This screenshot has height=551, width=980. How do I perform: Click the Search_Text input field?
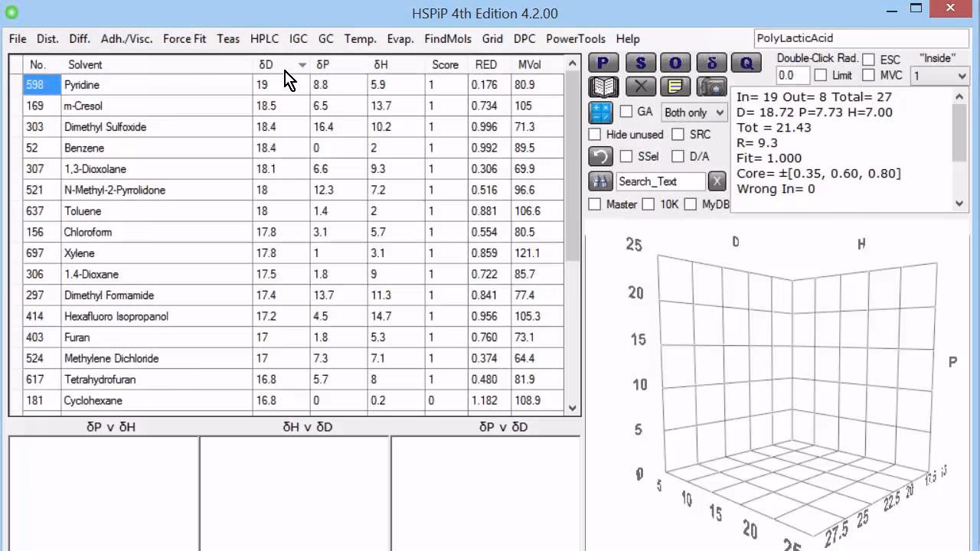pos(660,181)
